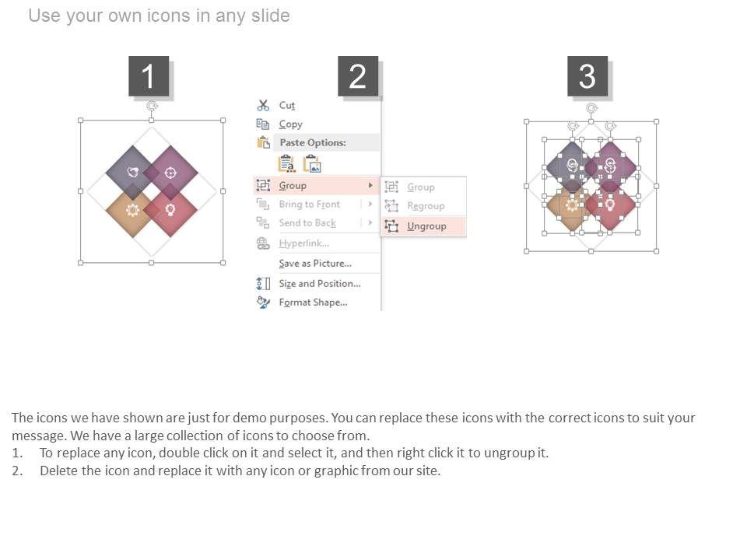The image size is (747, 560).
Task: Click the Cut scissors icon
Action: (263, 105)
